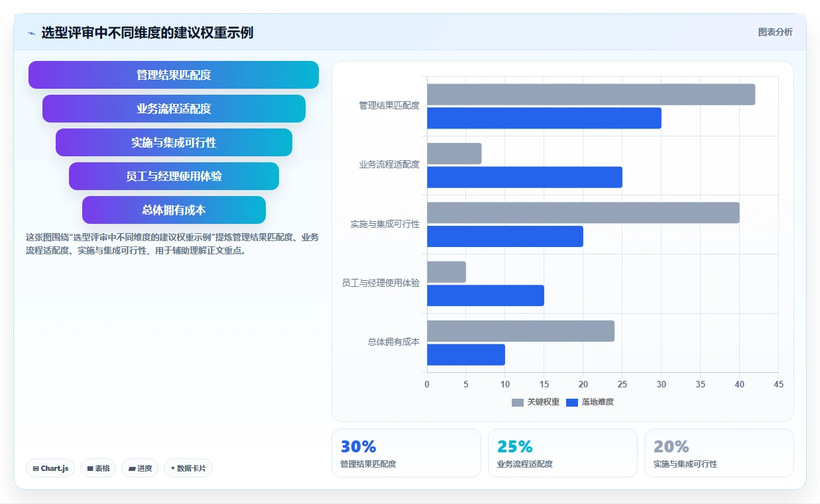Click the title 选型评审中不同维度的建议权重示例

(x=147, y=33)
